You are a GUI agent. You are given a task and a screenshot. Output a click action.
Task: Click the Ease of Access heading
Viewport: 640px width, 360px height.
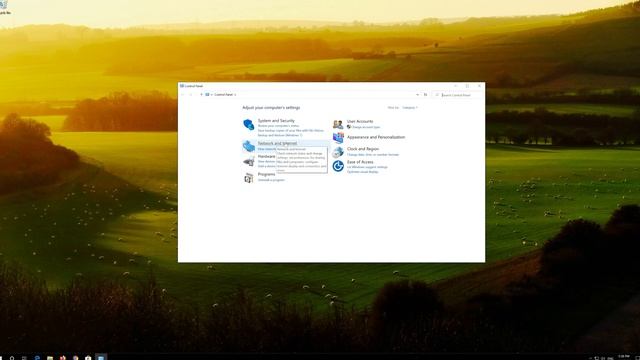click(x=360, y=162)
